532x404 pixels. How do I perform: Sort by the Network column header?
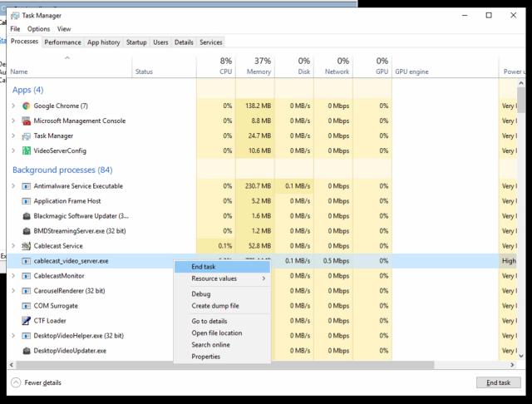point(333,67)
